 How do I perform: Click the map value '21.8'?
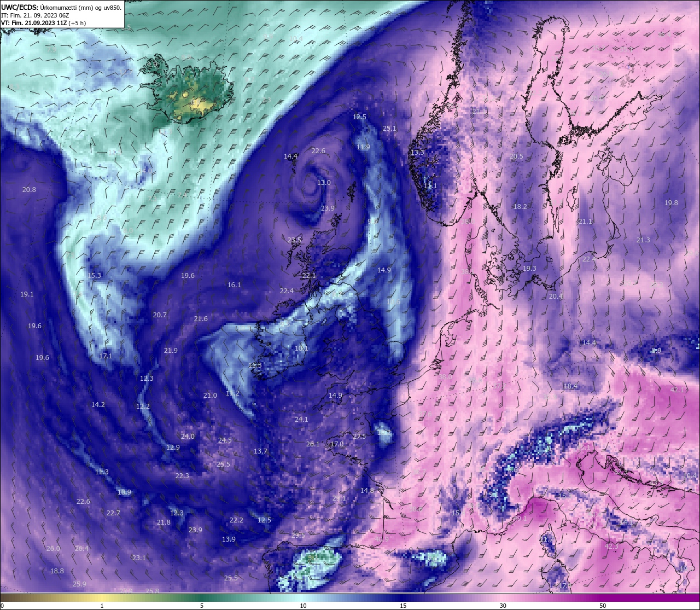pyautogui.click(x=164, y=522)
